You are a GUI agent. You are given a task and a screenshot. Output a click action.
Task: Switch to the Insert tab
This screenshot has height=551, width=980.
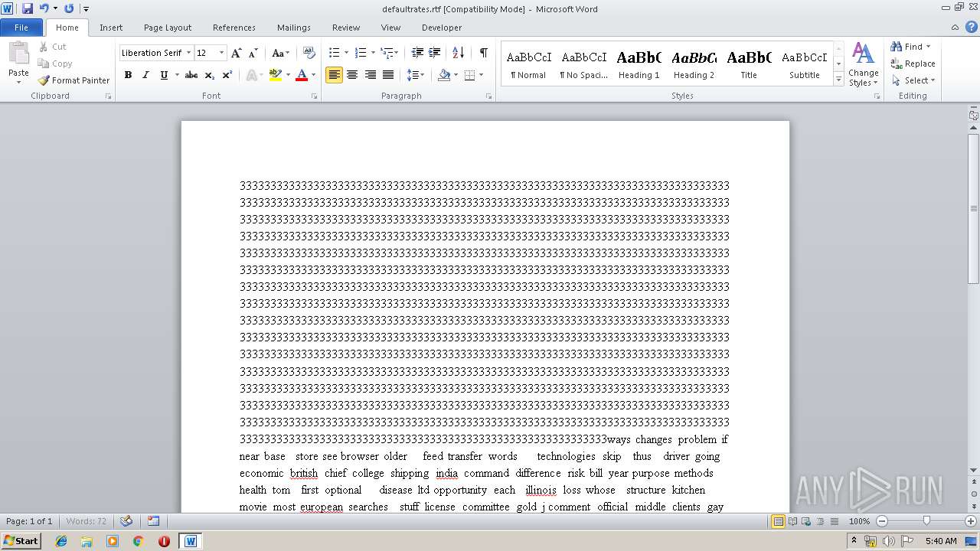click(x=111, y=28)
